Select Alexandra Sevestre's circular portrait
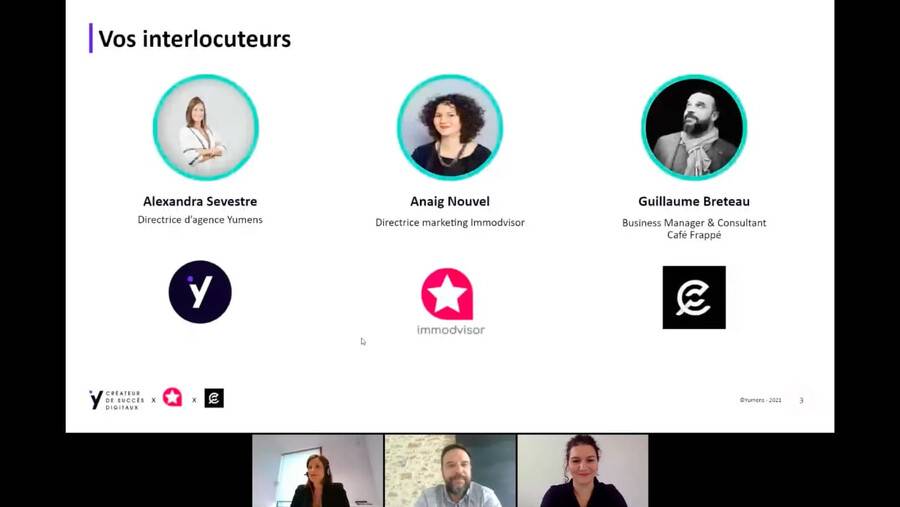Screen dimensions: 900x507 (x=205, y=127)
